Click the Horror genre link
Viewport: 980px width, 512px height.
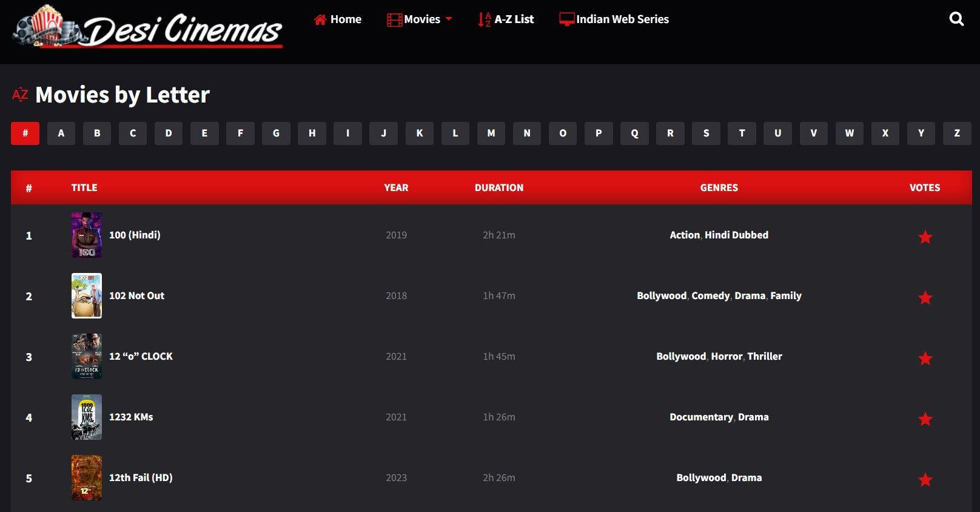point(727,356)
